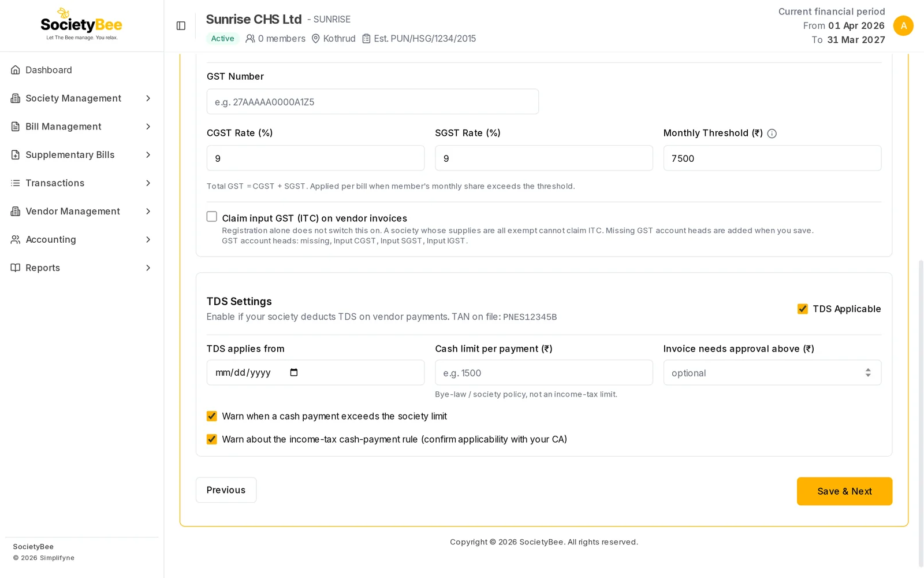This screenshot has width=924, height=578.
Task: Select the Accounting menu label
Action: click(51, 239)
